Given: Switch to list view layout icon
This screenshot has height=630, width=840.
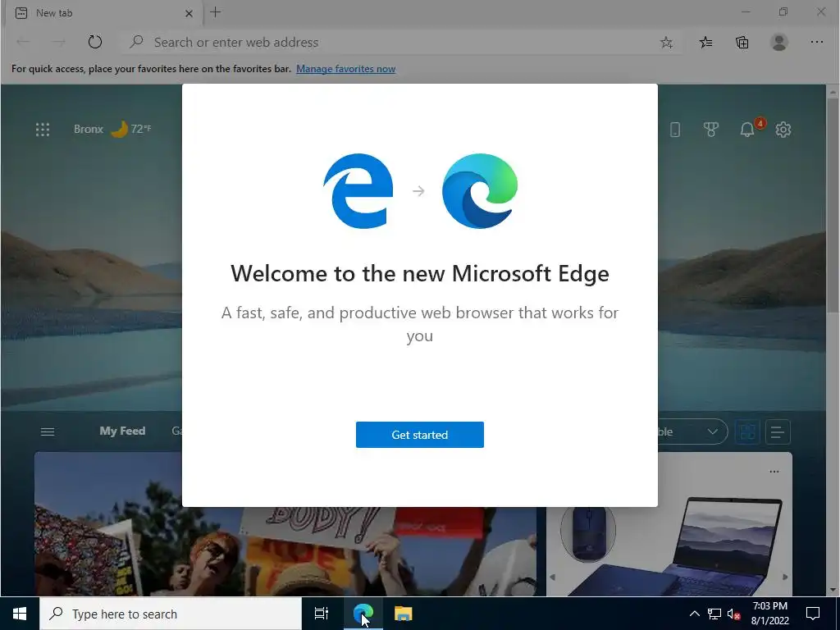Looking at the screenshot, I should (778, 431).
